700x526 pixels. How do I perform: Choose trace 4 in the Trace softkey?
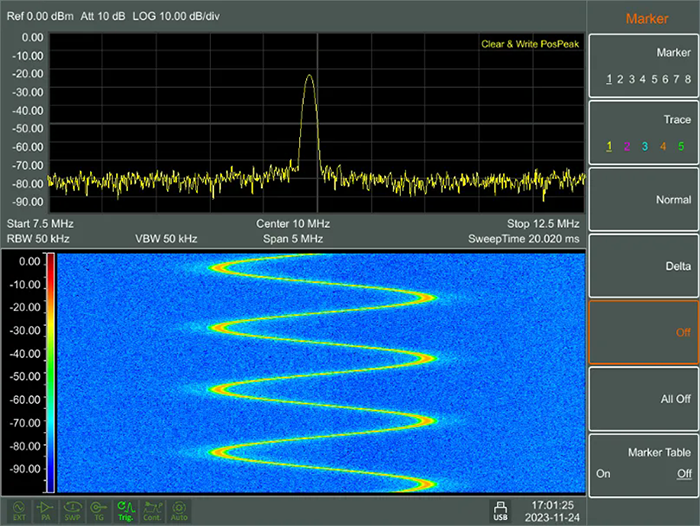point(663,146)
